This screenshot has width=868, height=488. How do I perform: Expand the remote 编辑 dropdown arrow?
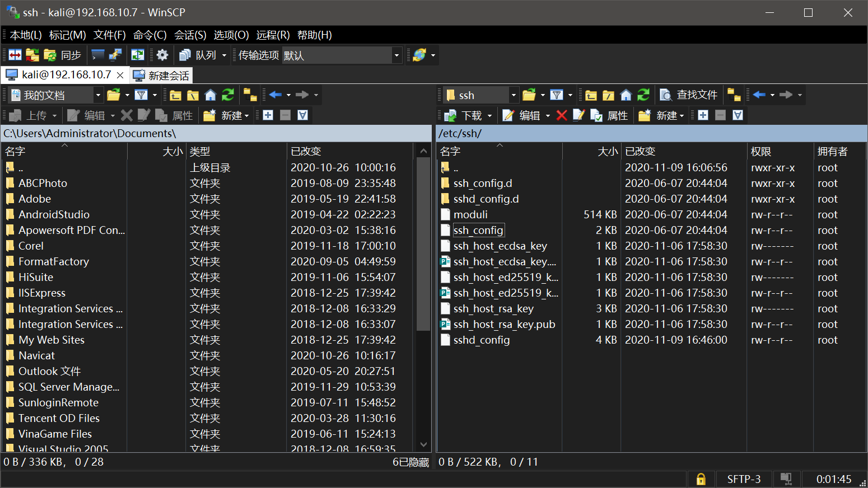(x=548, y=115)
